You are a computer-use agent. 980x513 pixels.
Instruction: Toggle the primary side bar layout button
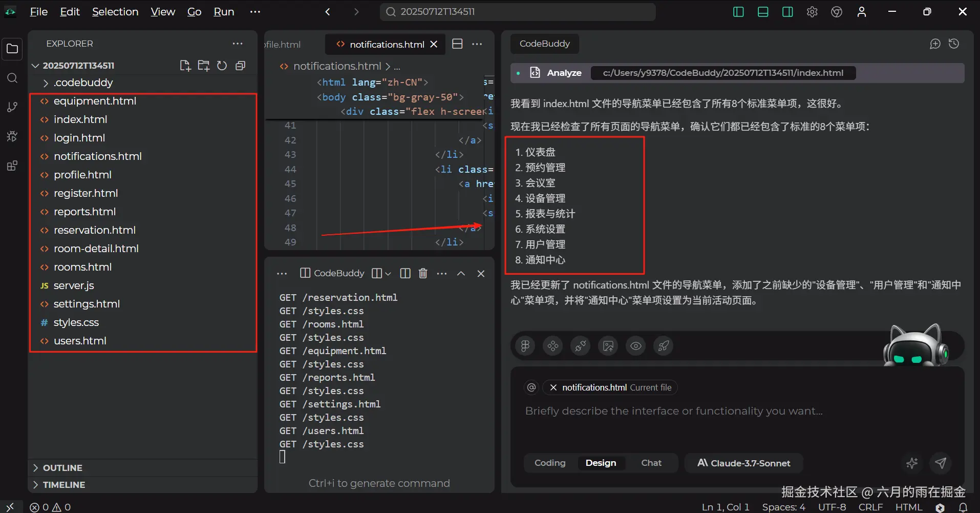[x=738, y=12]
